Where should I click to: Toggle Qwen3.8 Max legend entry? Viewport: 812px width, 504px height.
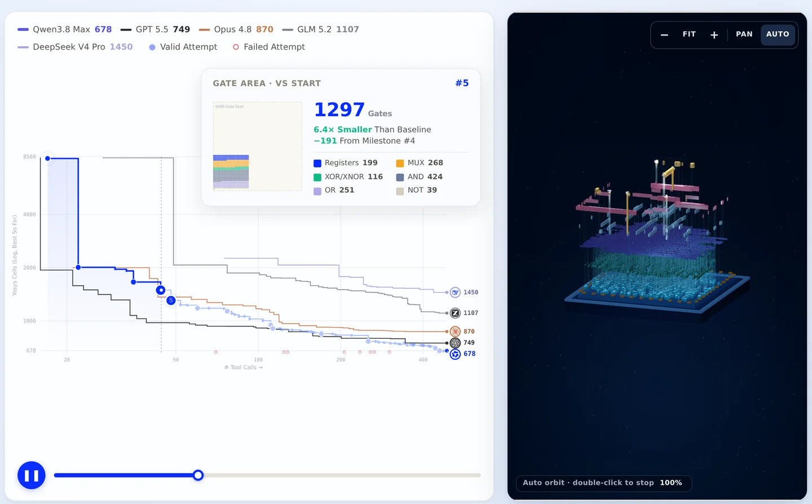pos(65,29)
